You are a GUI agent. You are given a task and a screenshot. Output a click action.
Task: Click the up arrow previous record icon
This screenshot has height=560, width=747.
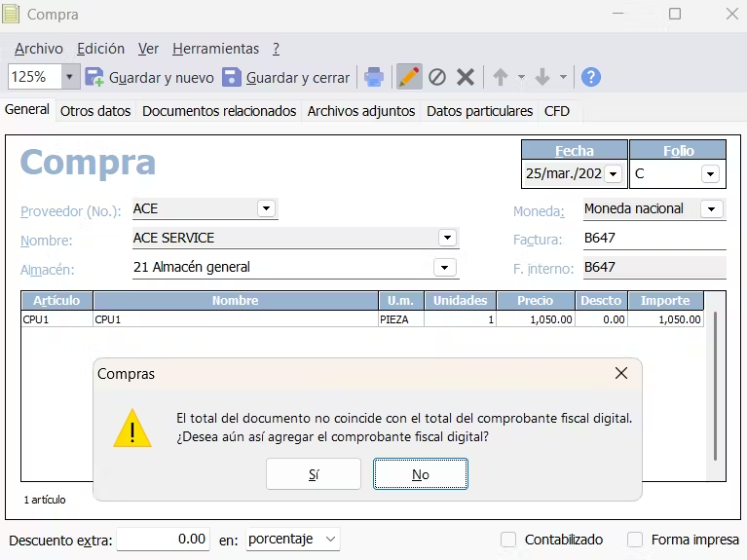501,77
